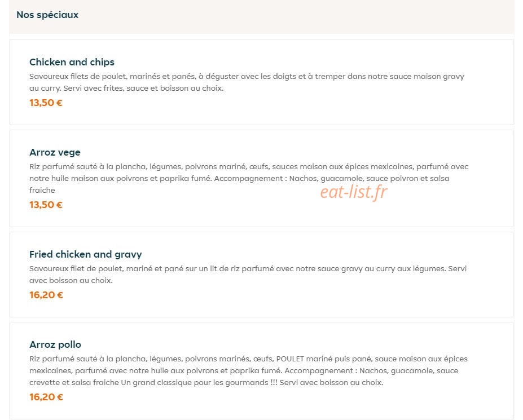Click the word POULET in Arroz pollo description
This screenshot has width=523, height=420.
pyautogui.click(x=290, y=359)
